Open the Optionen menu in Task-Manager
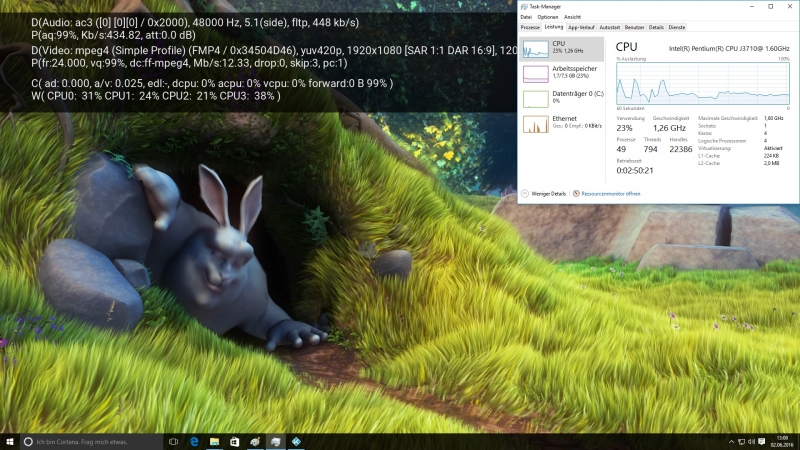This screenshot has height=450, width=800. click(547, 17)
